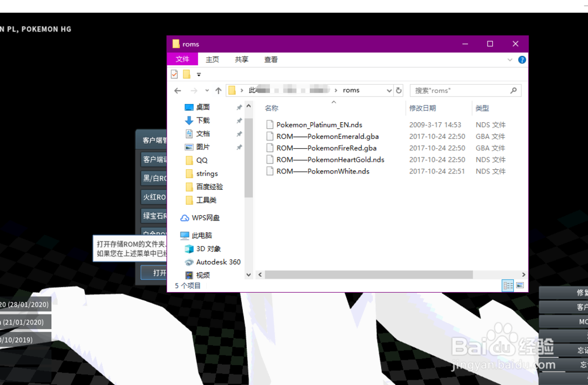Click navigation pane scroll up arrow
588x385 pixels.
pyautogui.click(x=249, y=106)
